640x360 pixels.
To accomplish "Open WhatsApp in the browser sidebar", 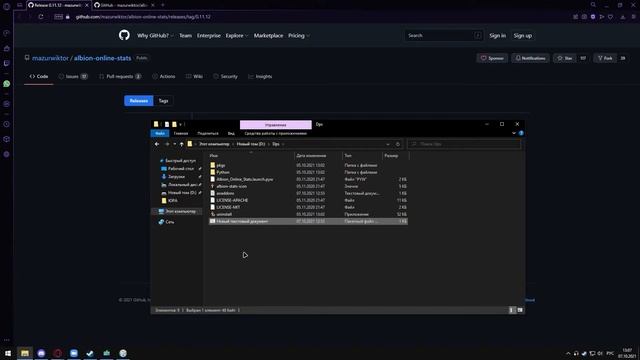I will tap(7, 84).
